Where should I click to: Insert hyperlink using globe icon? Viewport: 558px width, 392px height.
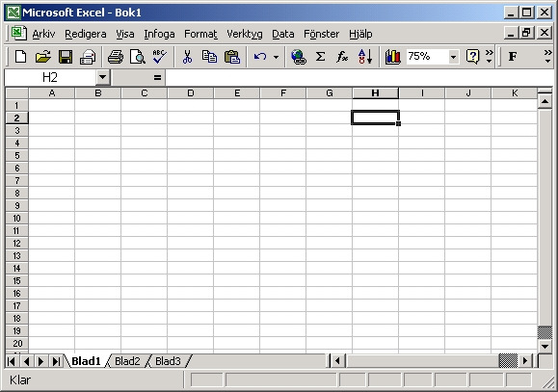[x=298, y=57]
